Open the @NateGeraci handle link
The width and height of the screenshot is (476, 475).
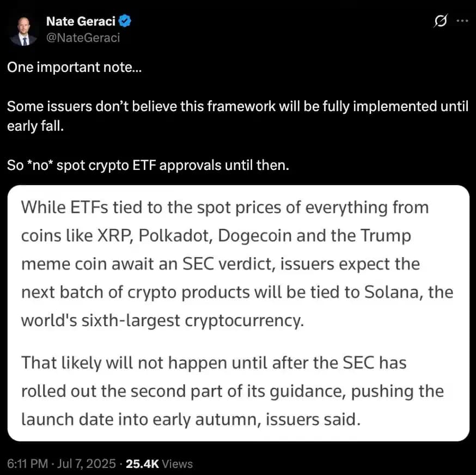click(83, 37)
